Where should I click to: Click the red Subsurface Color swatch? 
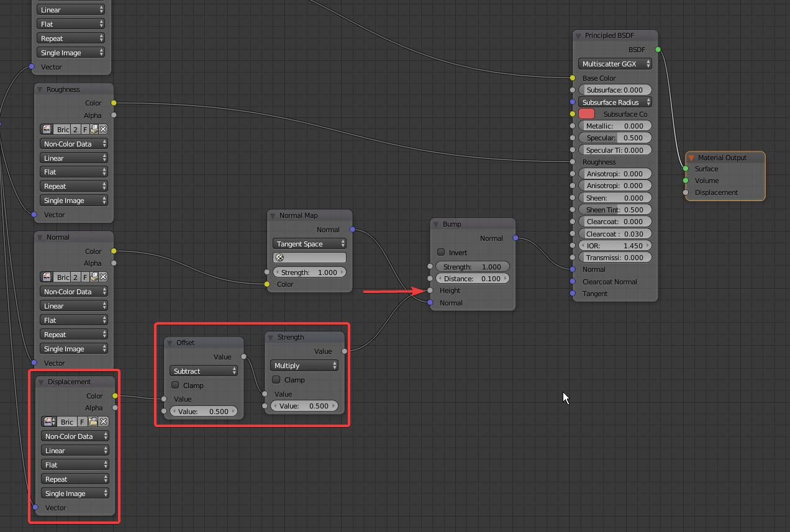coord(586,114)
